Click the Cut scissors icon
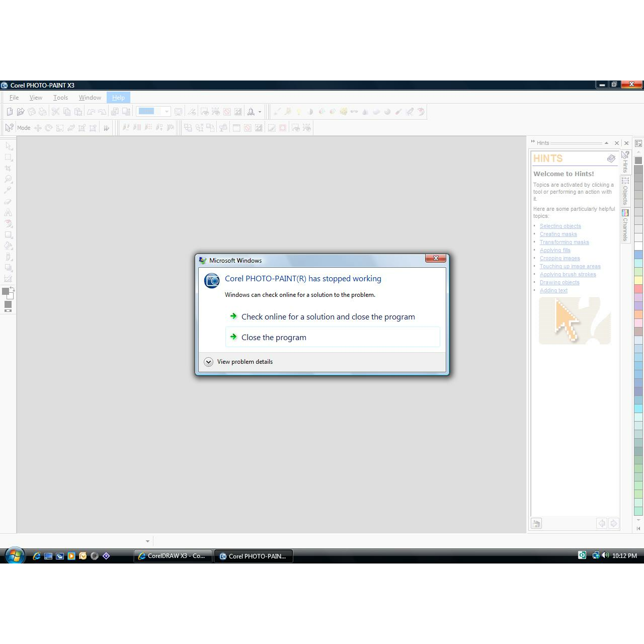The image size is (644, 644). click(55, 112)
